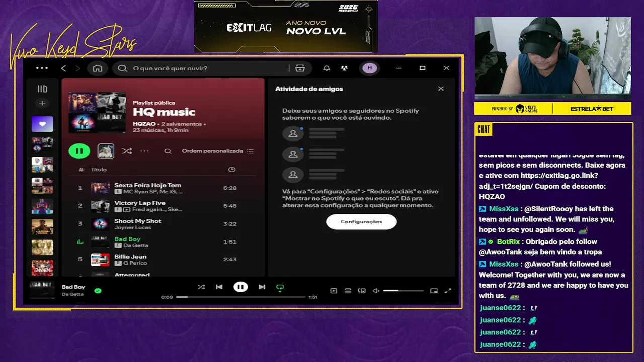Close the 'Atividade de amigos' panel
Image resolution: width=644 pixels, height=362 pixels.
441,89
